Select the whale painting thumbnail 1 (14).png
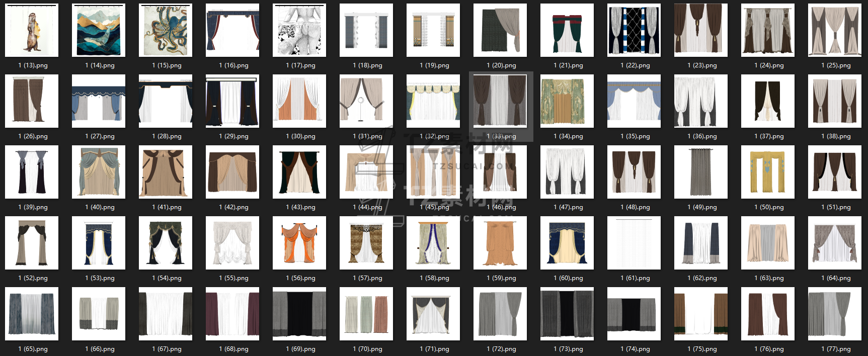 coord(99,30)
